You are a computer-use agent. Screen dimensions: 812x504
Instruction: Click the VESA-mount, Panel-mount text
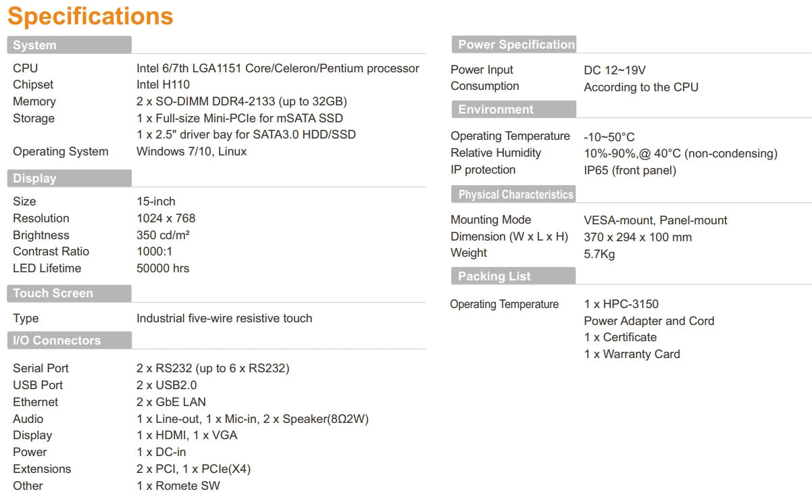pos(655,220)
